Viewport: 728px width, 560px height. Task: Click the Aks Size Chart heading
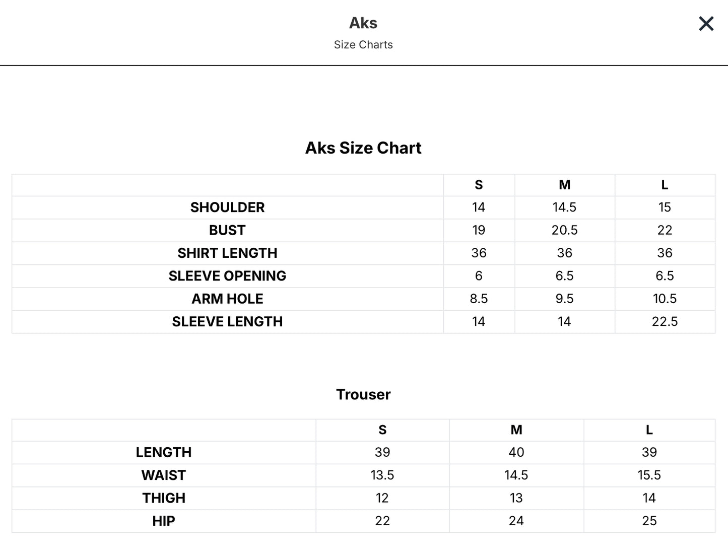pos(363,148)
